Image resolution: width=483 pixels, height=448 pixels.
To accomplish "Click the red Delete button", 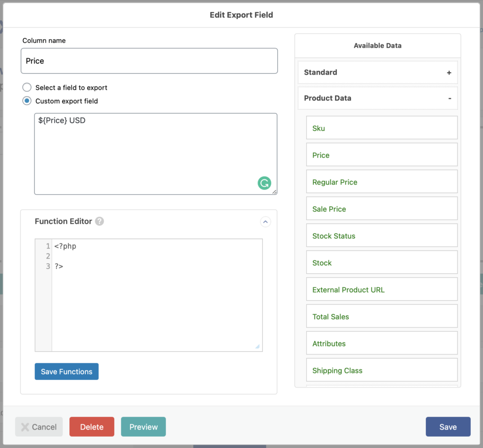I will [x=92, y=427].
